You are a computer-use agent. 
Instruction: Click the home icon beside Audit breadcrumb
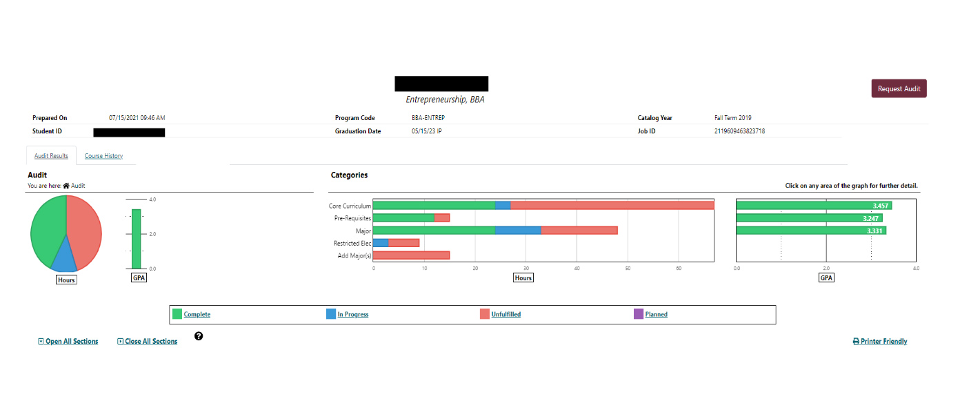[x=66, y=186]
